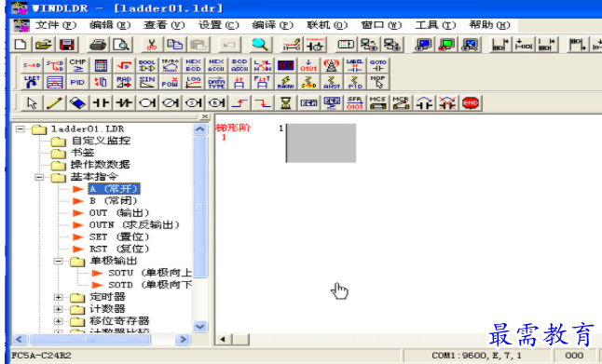Open the 窗口 (W) menu
The height and width of the screenshot is (364, 602).
click(x=381, y=25)
